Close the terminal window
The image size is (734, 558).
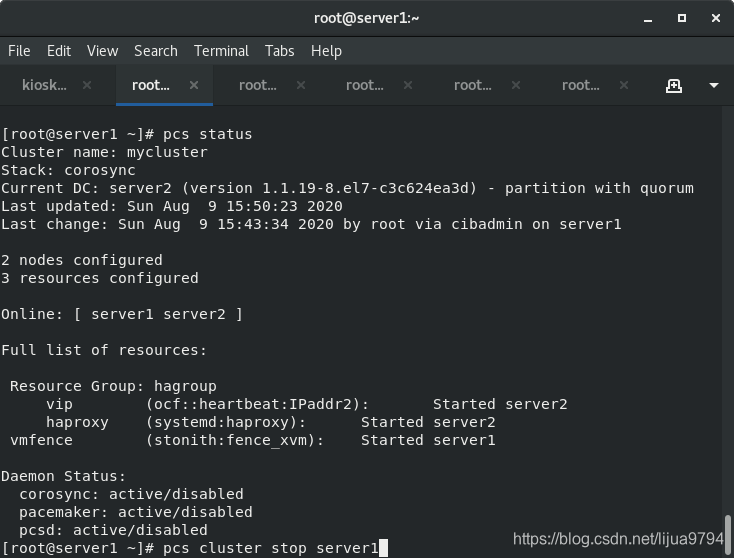coord(716,18)
